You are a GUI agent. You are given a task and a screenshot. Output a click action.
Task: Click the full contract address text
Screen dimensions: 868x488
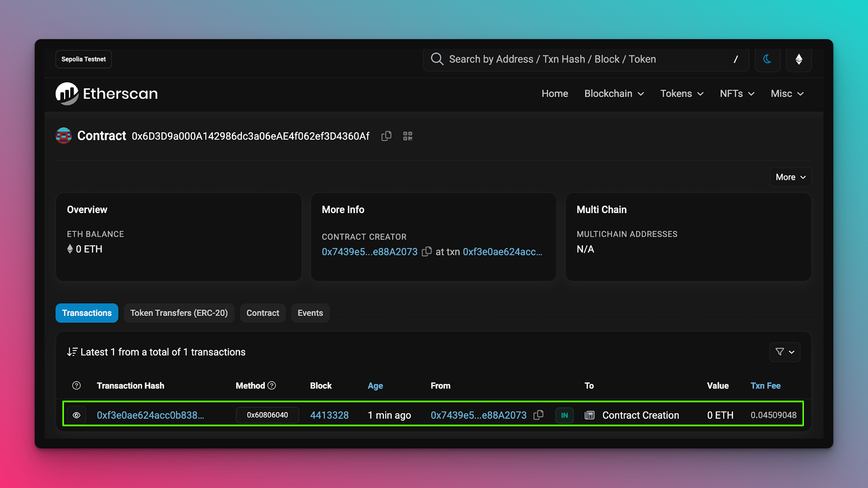tap(251, 136)
